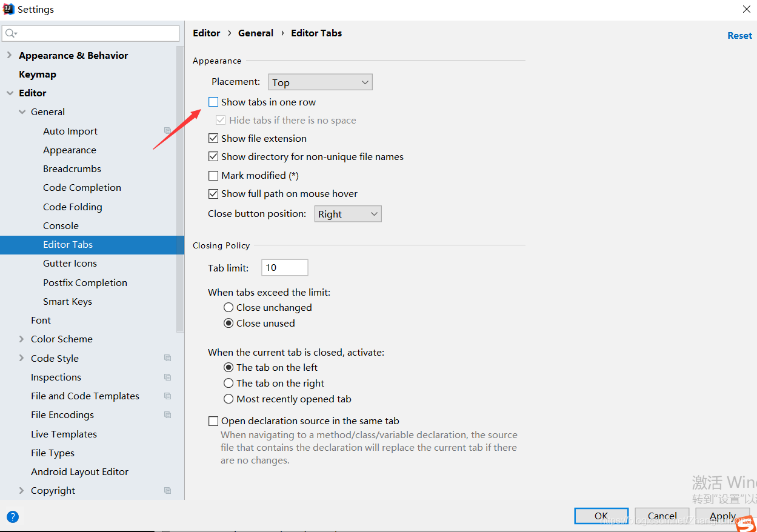Click the settings search field
Image resolution: width=757 pixels, height=532 pixels.
[x=91, y=33]
